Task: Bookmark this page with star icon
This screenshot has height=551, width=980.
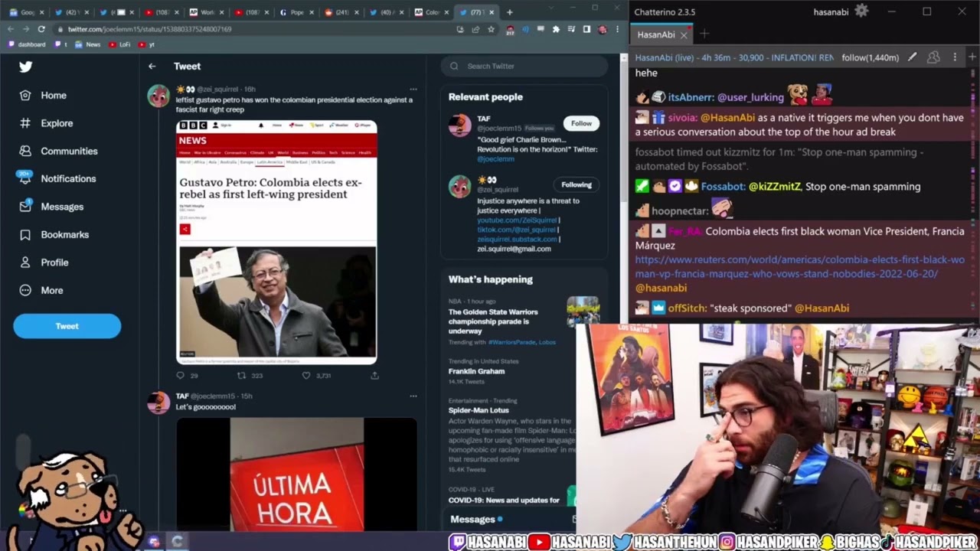Action: tap(491, 29)
